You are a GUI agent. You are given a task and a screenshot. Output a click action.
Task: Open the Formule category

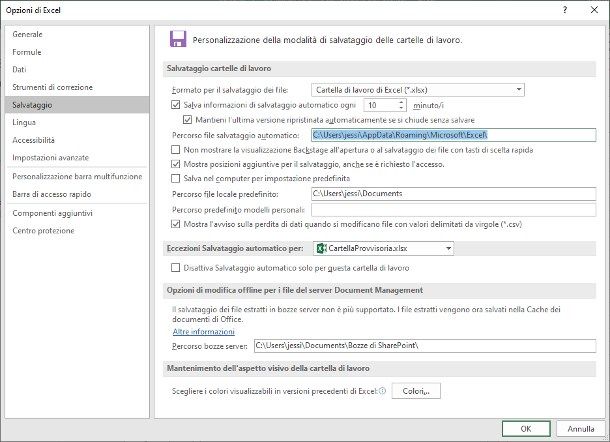tap(77, 52)
